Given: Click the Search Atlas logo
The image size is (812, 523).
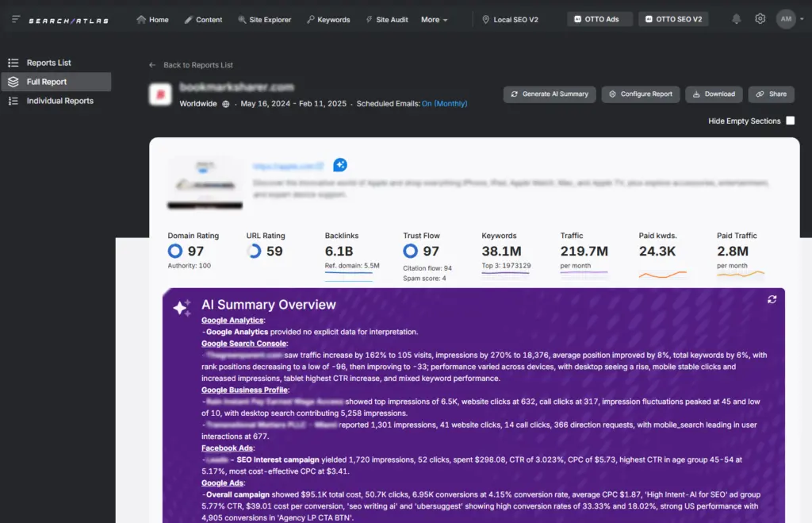Looking at the screenshot, I should (x=68, y=21).
